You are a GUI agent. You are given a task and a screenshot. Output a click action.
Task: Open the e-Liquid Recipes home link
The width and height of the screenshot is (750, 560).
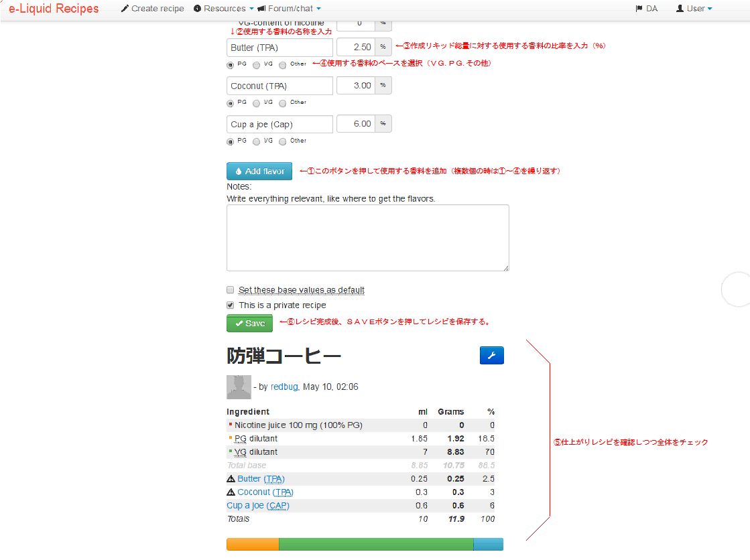(54, 9)
